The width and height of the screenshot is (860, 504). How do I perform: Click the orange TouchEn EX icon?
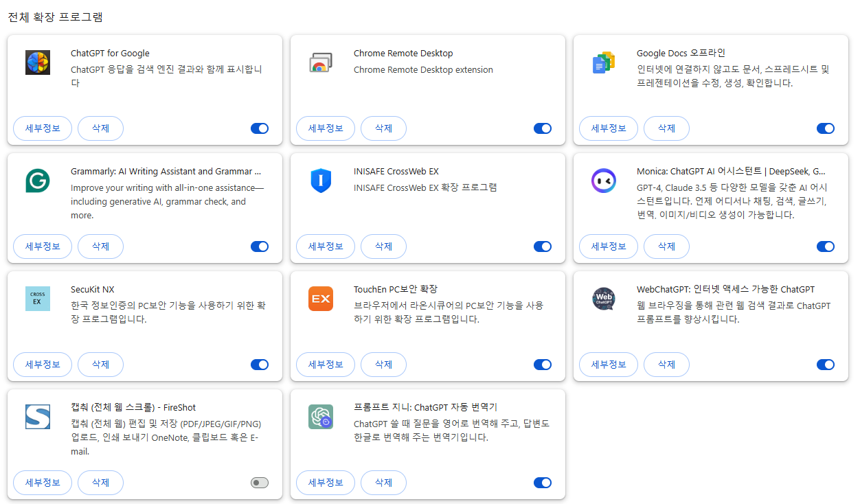[x=321, y=299]
